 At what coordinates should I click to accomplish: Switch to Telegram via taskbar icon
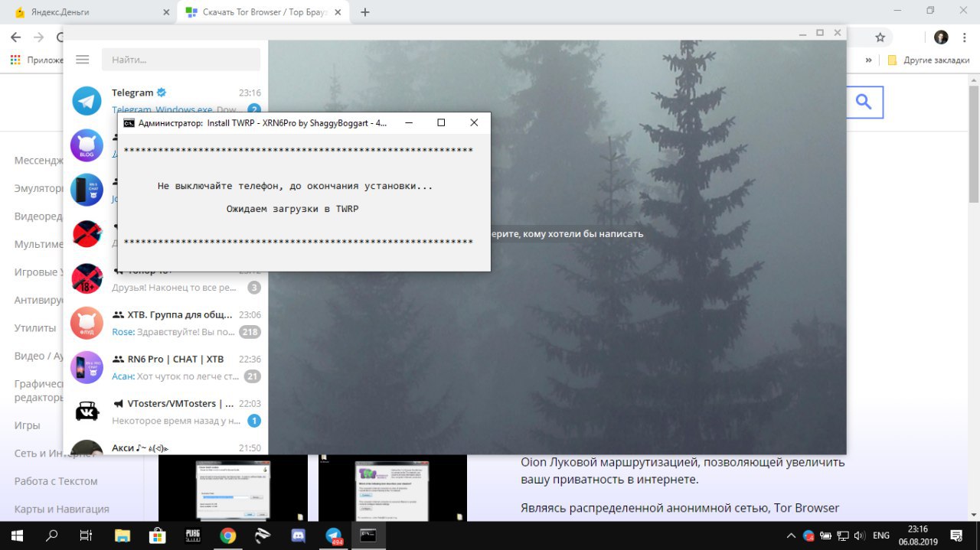(333, 535)
